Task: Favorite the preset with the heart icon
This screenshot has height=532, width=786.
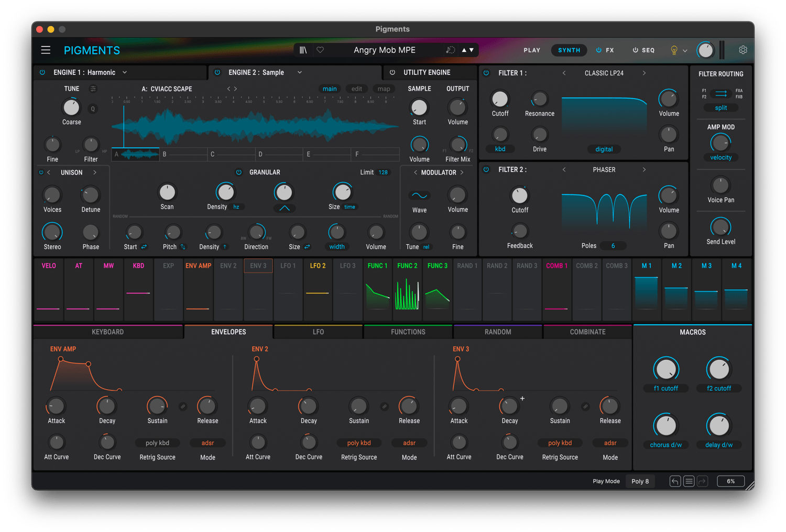Action: click(x=320, y=50)
